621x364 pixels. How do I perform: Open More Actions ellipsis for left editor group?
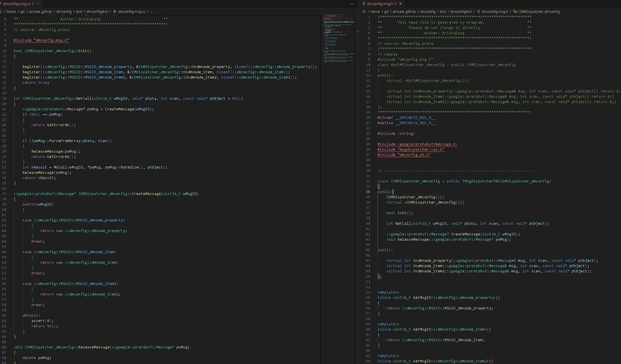click(x=352, y=4)
